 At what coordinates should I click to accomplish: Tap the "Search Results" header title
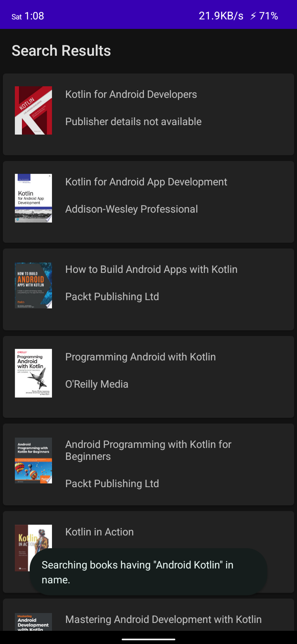(61, 51)
